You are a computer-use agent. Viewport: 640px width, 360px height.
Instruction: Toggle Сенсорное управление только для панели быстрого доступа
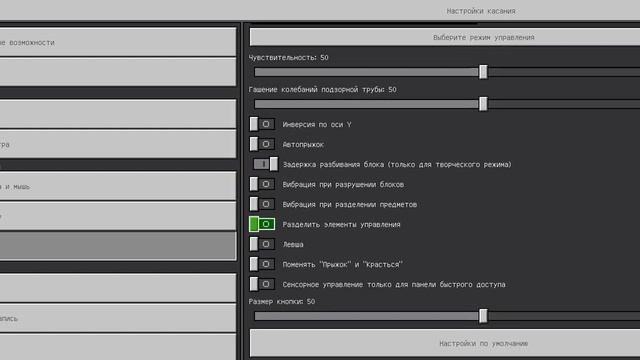[x=262, y=284]
